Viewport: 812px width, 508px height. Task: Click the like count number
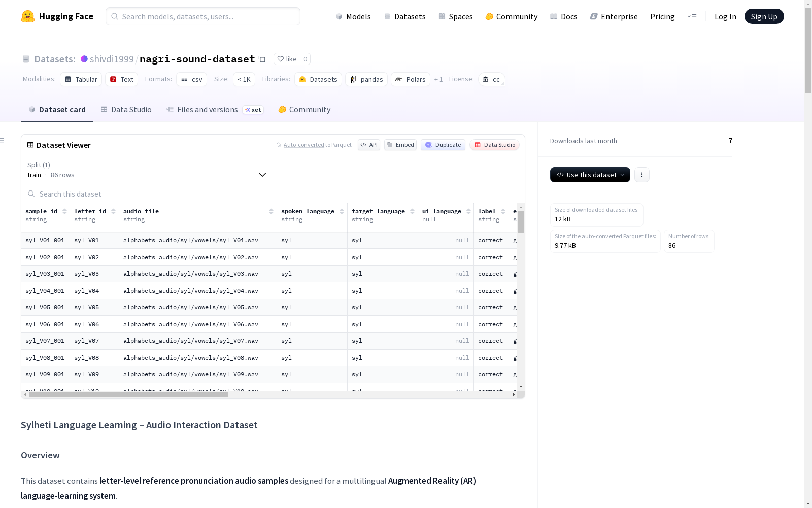tap(305, 59)
